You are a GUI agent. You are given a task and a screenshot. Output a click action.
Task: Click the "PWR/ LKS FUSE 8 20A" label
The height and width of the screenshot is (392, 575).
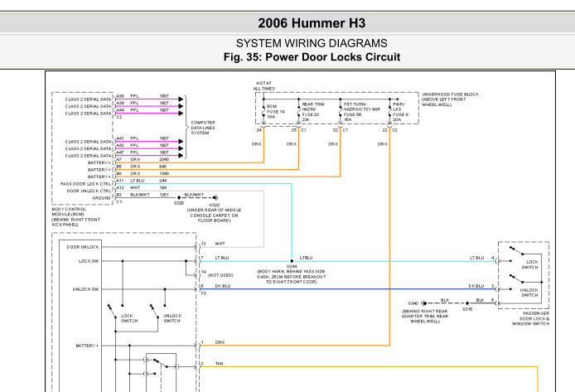(400, 112)
